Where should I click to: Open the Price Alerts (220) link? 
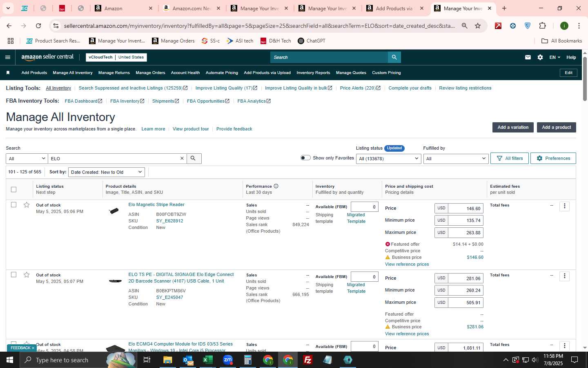coord(360,88)
